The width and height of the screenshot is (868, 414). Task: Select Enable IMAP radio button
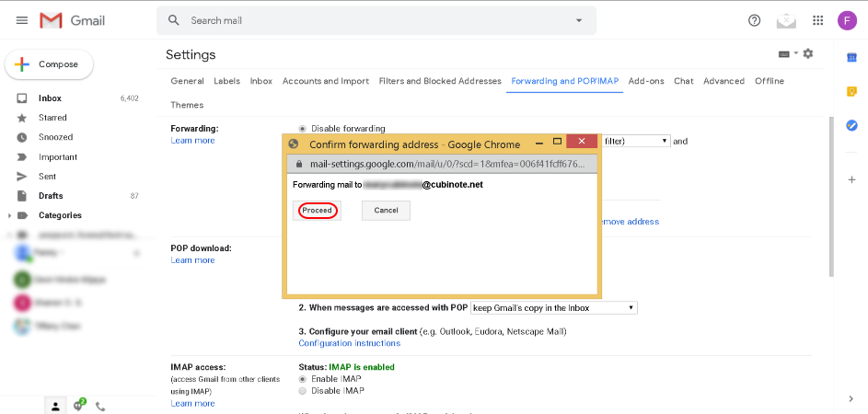coord(302,379)
